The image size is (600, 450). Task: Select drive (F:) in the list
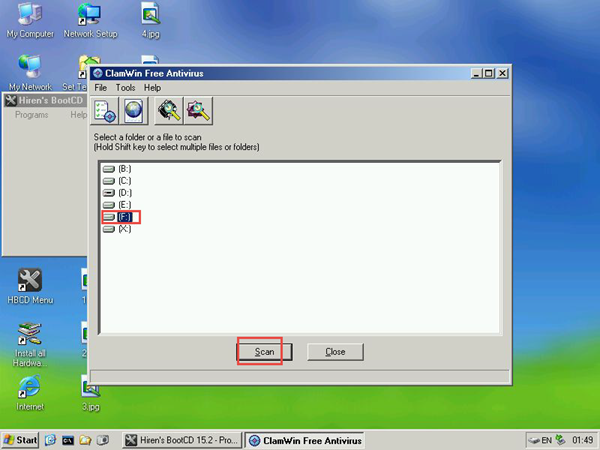(x=117, y=217)
